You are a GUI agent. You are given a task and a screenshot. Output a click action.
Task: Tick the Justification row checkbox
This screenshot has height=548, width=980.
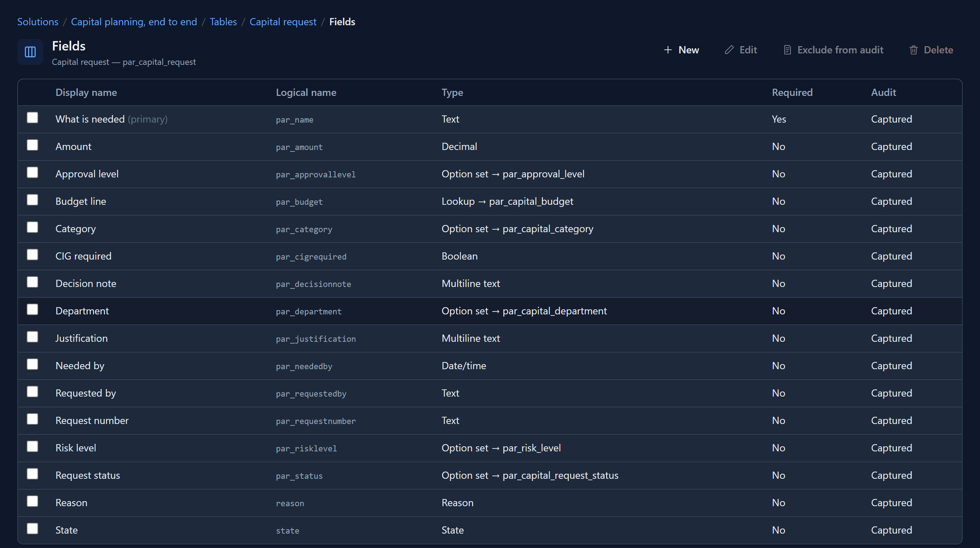(32, 337)
